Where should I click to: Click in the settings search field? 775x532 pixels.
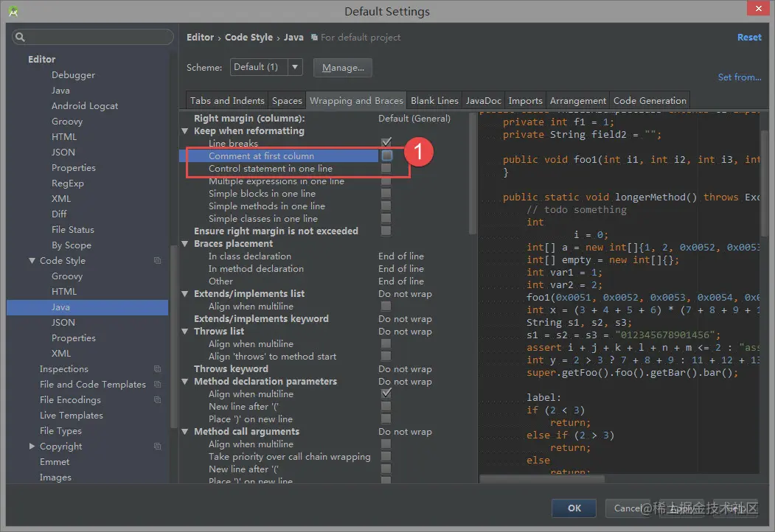[93, 37]
